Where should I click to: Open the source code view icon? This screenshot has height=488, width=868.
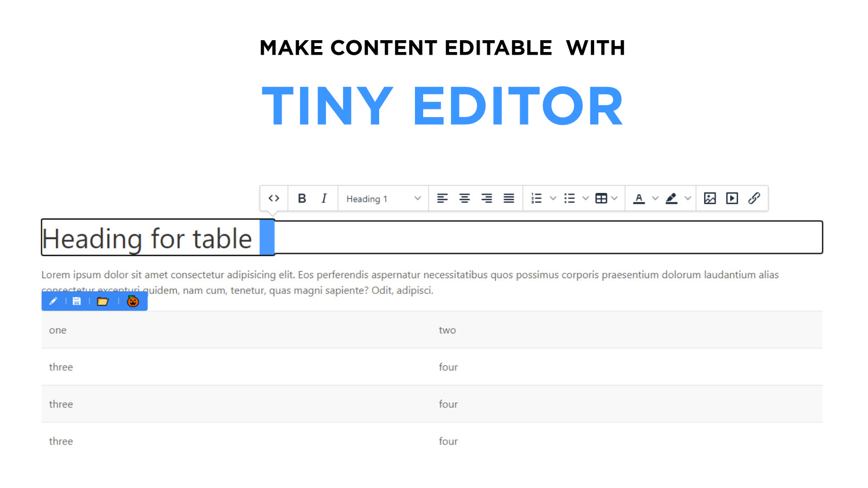click(x=274, y=198)
